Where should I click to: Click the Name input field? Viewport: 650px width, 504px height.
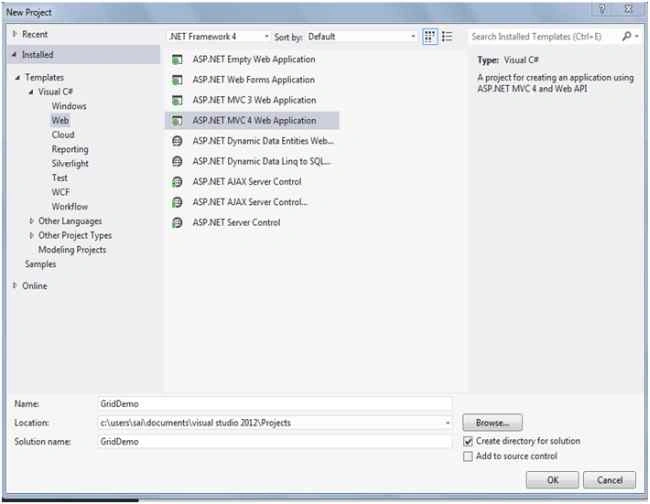(274, 404)
